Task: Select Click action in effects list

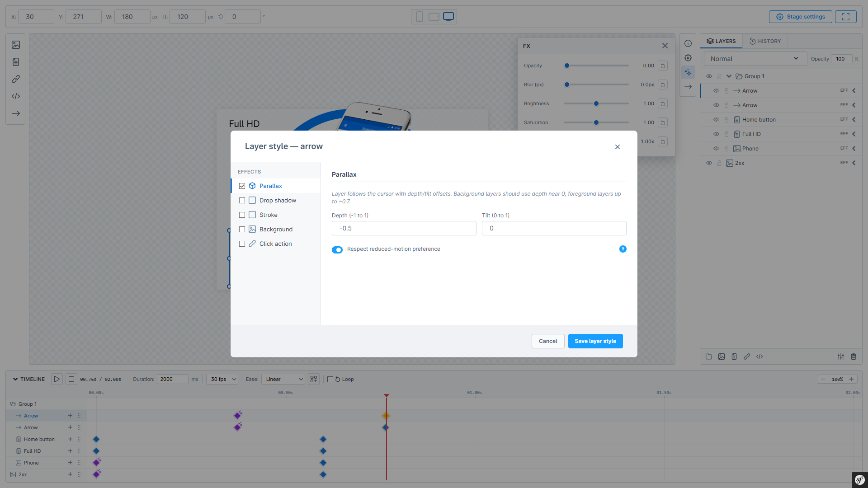Action: click(x=276, y=244)
